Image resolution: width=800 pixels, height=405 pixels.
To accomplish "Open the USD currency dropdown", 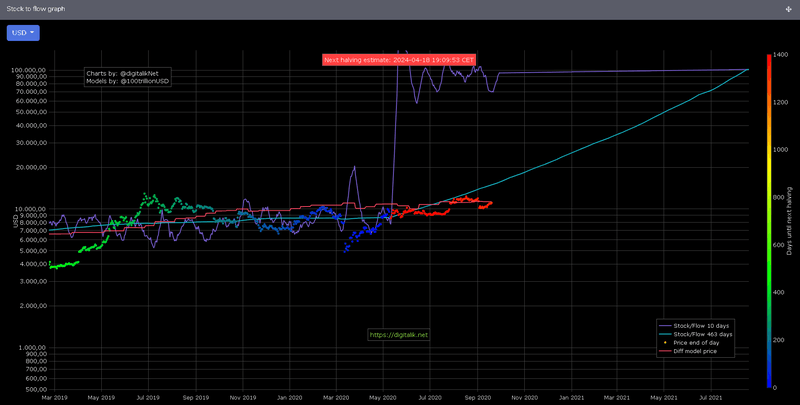I will pos(23,33).
